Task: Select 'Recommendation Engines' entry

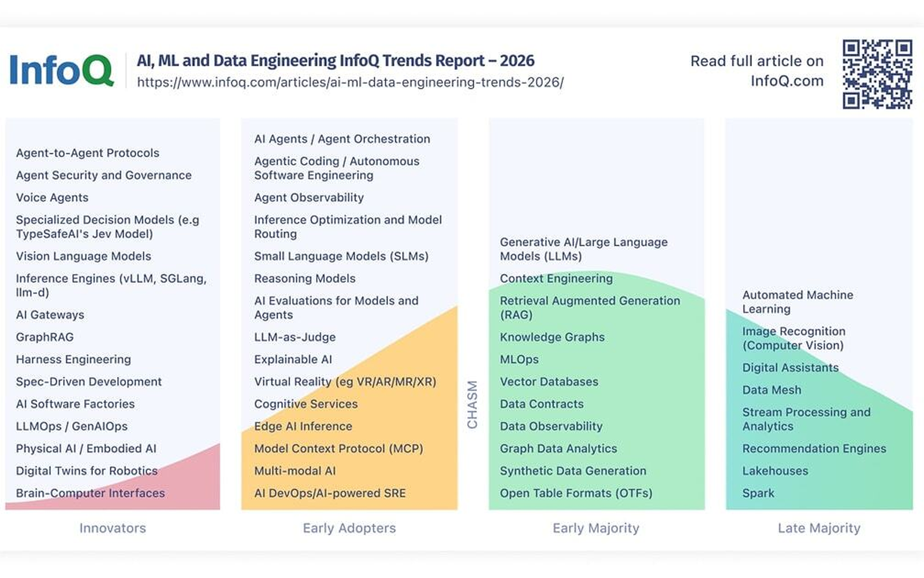Action: [x=814, y=449]
